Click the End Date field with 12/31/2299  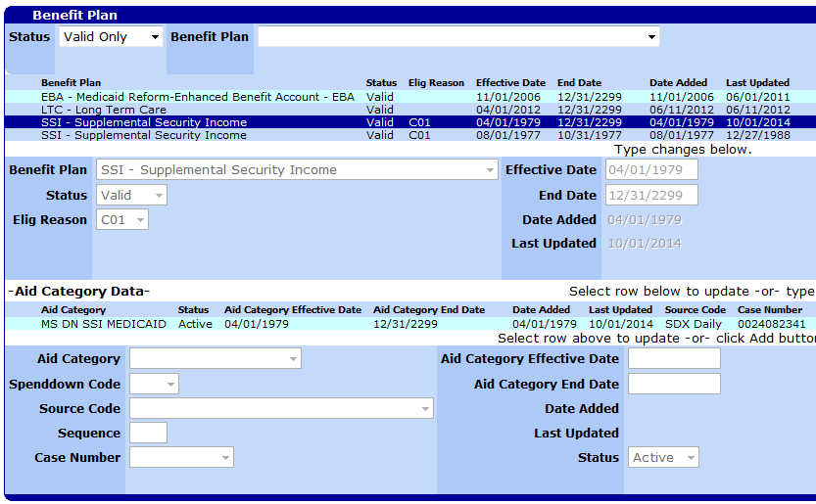(652, 195)
